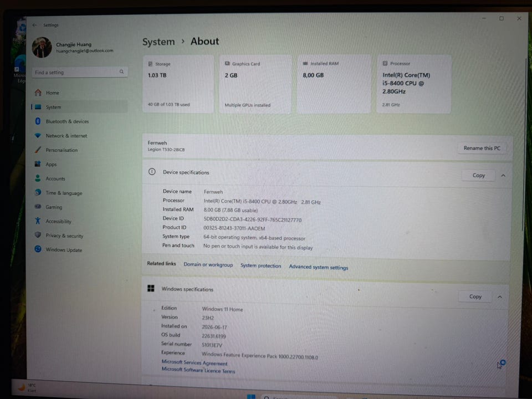Open System protection link
The image size is (532, 399).
pyautogui.click(x=260, y=265)
